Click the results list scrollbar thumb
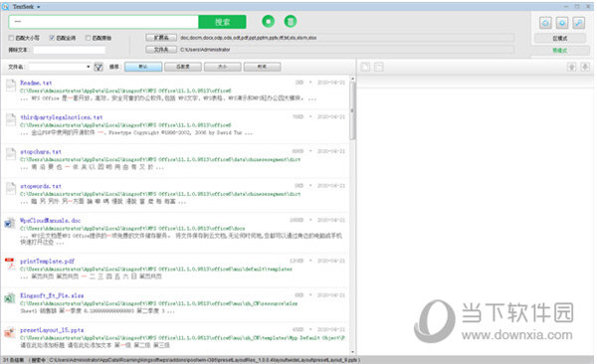Viewport: 597px width, 364px height. point(352,110)
